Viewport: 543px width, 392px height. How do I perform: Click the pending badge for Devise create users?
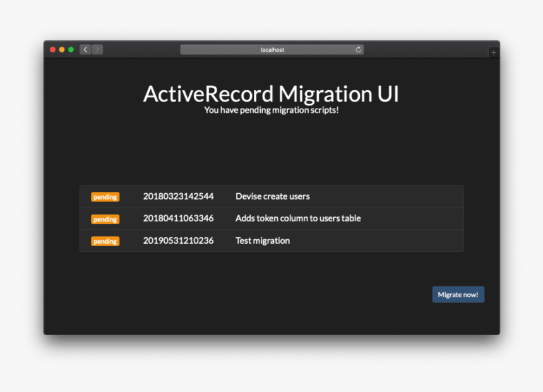pyautogui.click(x=105, y=197)
